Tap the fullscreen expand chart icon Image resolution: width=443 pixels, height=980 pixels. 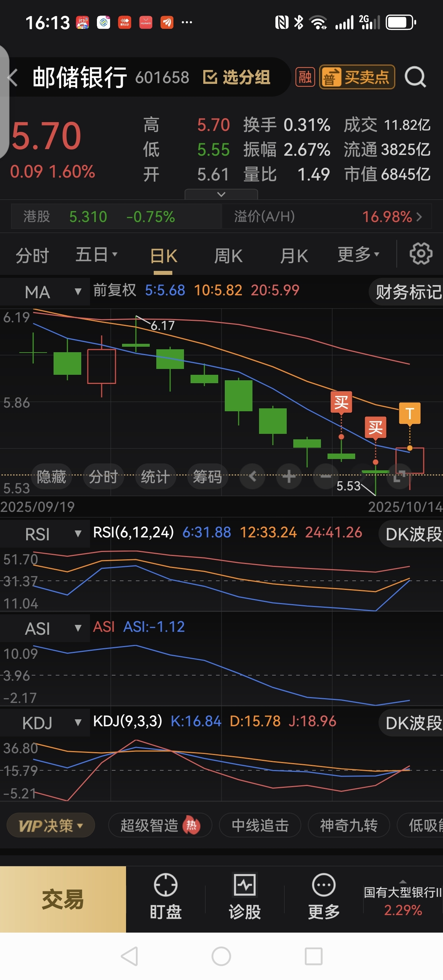399,476
